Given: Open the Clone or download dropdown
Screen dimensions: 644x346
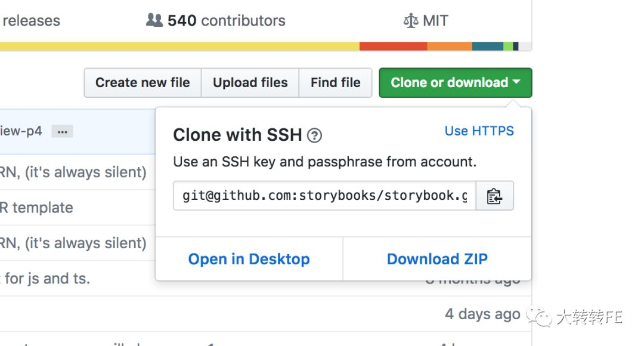Looking at the screenshot, I should pyautogui.click(x=456, y=82).
